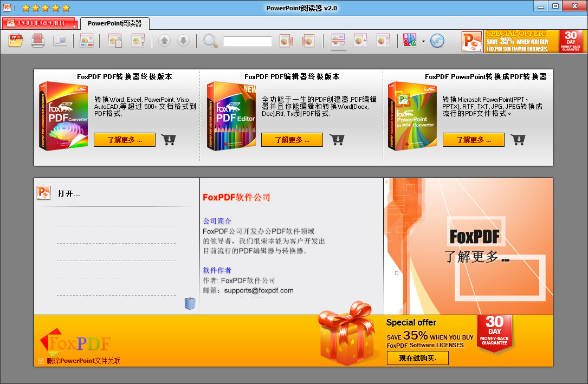Click the five-star rating in title bar

pos(46,8)
